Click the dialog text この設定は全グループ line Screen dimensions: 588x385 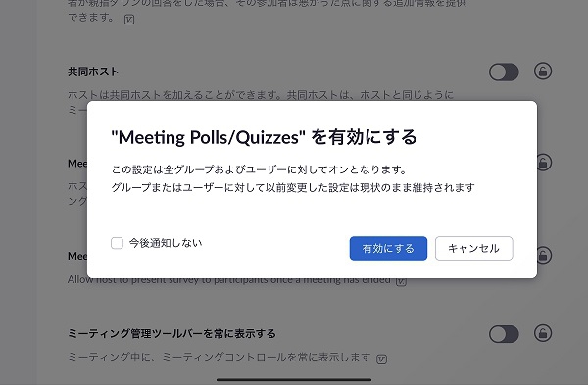point(259,169)
